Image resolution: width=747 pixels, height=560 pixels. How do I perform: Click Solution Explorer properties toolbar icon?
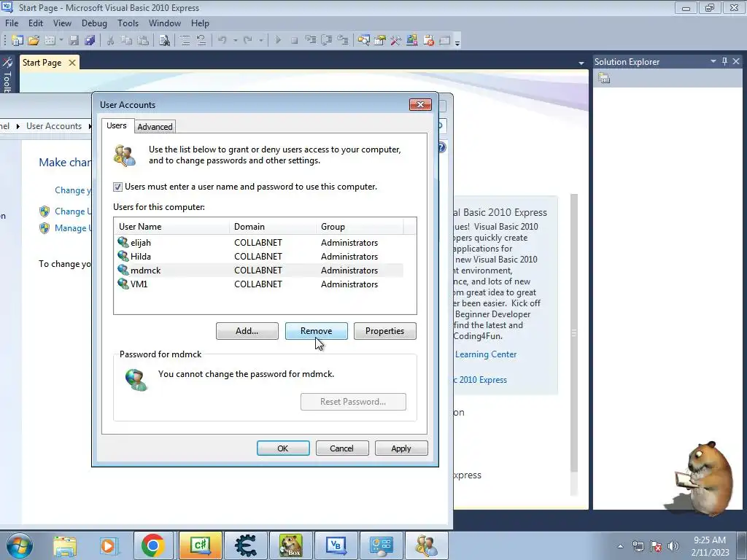(604, 78)
